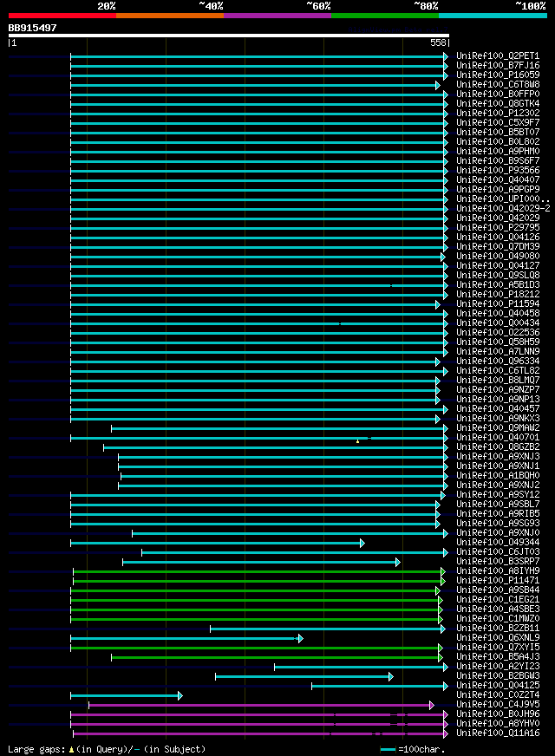This screenshot has height=756, width=555.
Task: Click the UniRef100_A9XNJ0 label
Action: click(498, 533)
